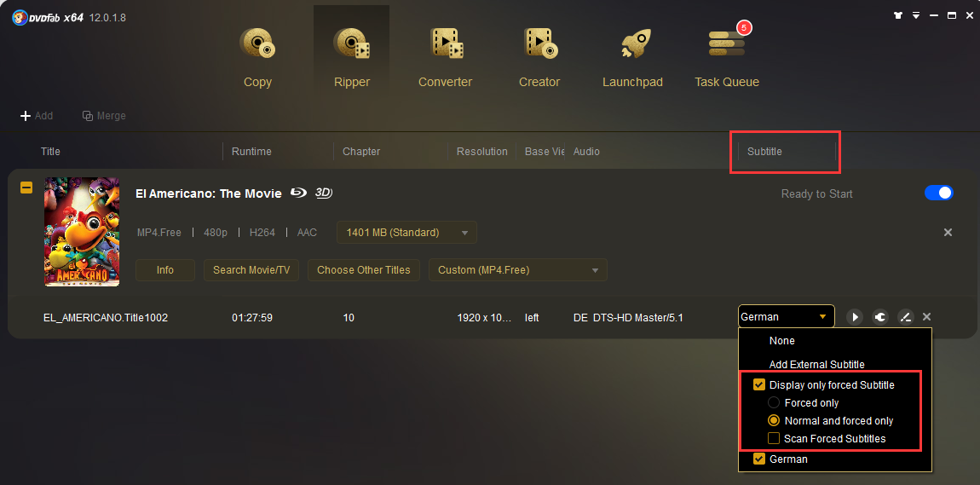Click the 480p resolution label

216,233
